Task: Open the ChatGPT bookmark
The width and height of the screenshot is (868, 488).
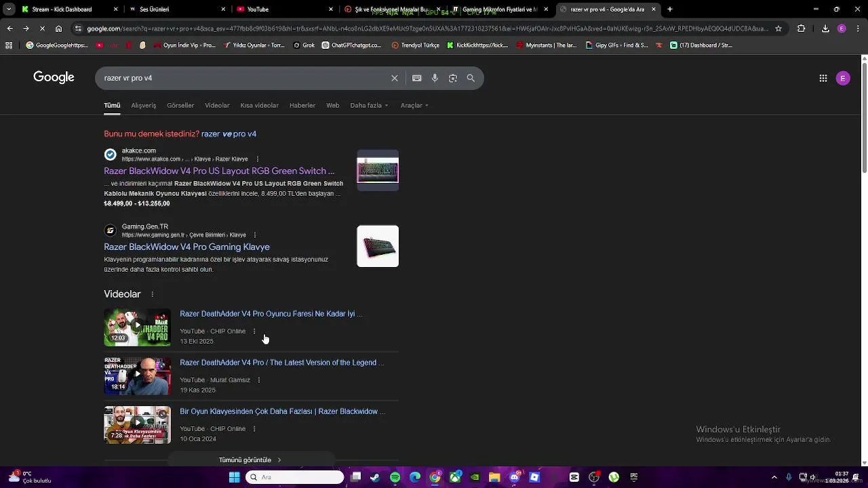Action: [x=352, y=45]
